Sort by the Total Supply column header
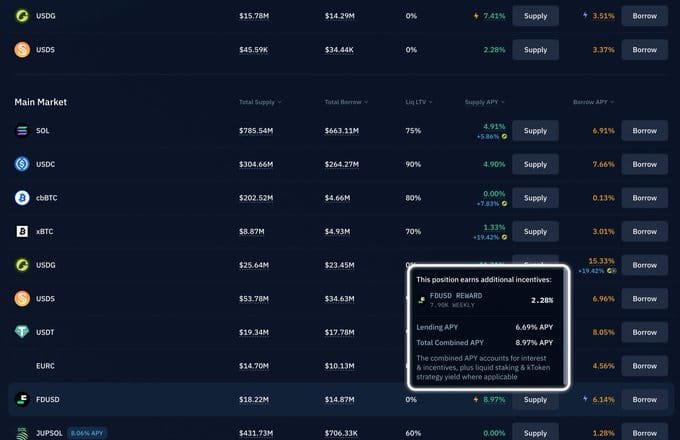 [260, 102]
